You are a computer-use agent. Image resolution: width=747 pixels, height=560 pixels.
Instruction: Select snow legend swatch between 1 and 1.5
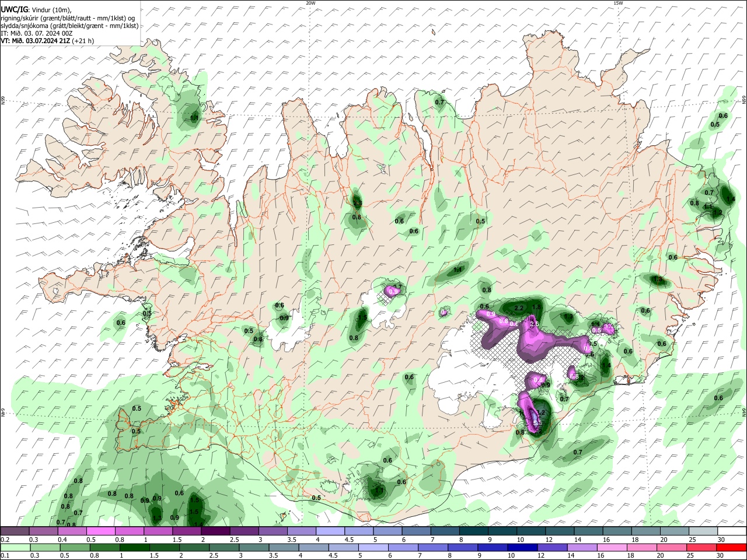pyautogui.click(x=158, y=531)
